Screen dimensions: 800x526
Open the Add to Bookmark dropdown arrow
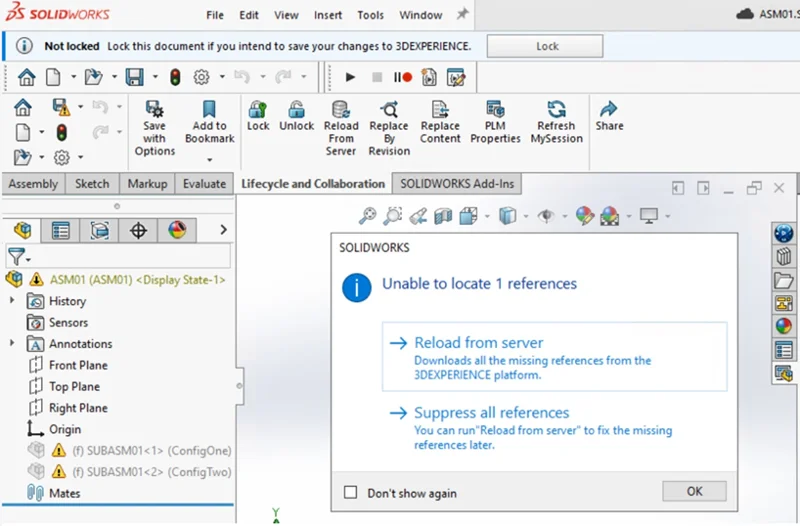pyautogui.click(x=210, y=160)
